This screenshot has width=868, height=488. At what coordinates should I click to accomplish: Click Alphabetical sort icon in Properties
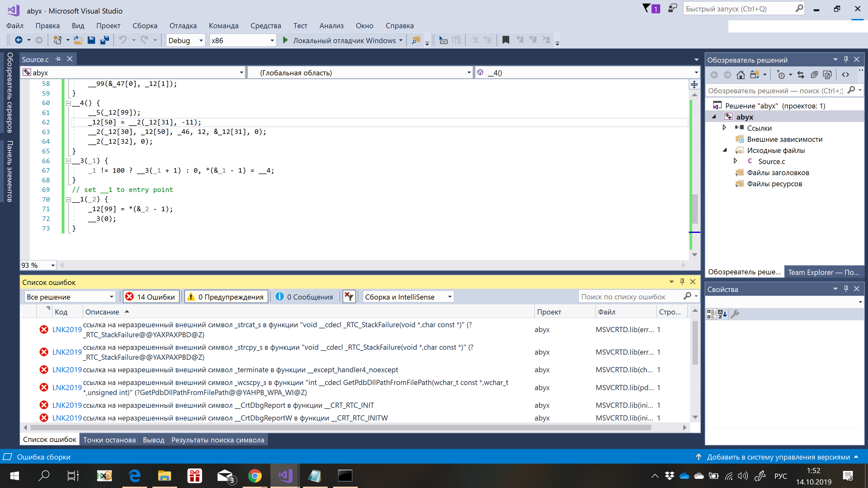[x=722, y=314]
